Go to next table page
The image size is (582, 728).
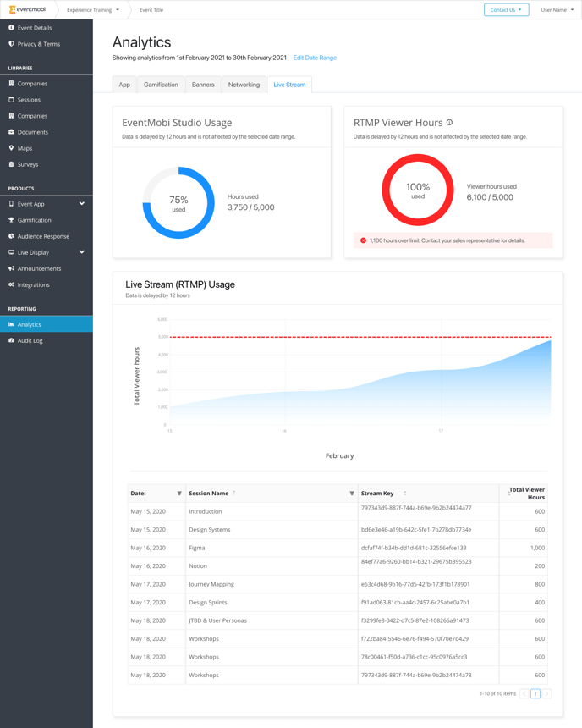pyautogui.click(x=546, y=693)
